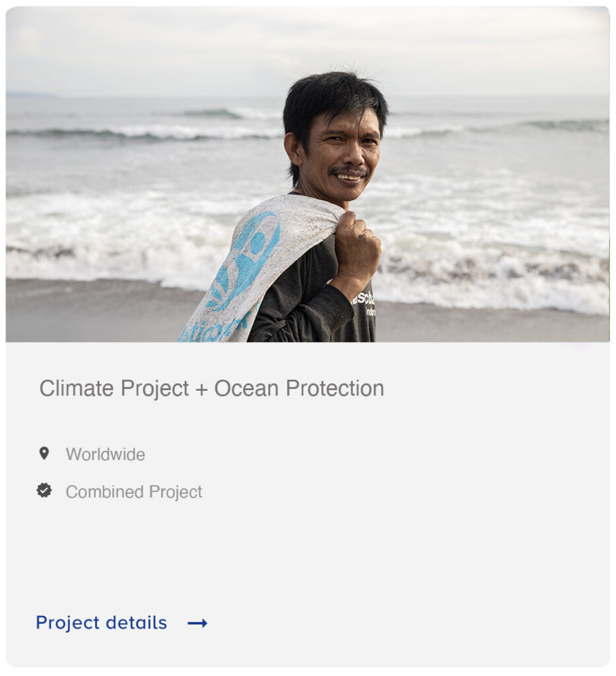The height and width of the screenshot is (676, 616).
Task: Click the white text on the black shirt
Action: pos(364,302)
